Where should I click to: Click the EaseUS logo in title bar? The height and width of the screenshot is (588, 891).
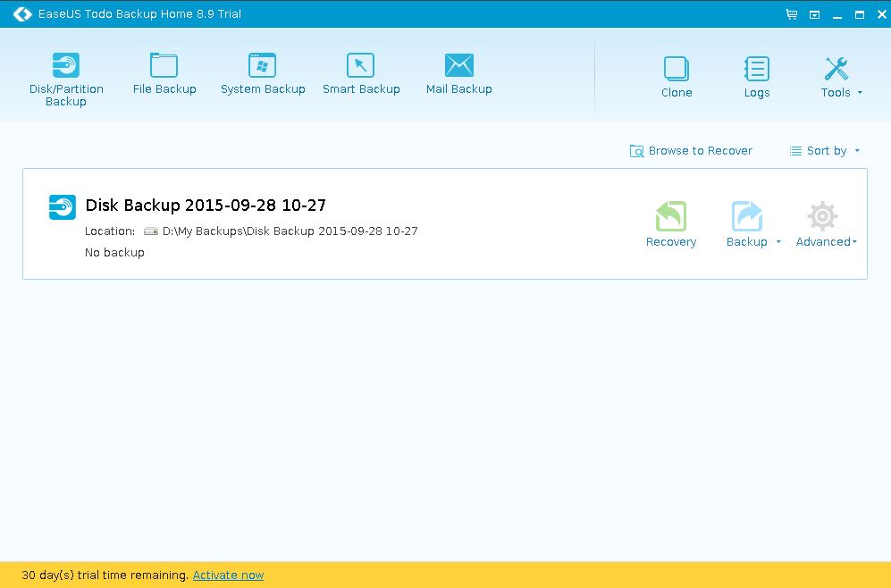click(x=22, y=13)
